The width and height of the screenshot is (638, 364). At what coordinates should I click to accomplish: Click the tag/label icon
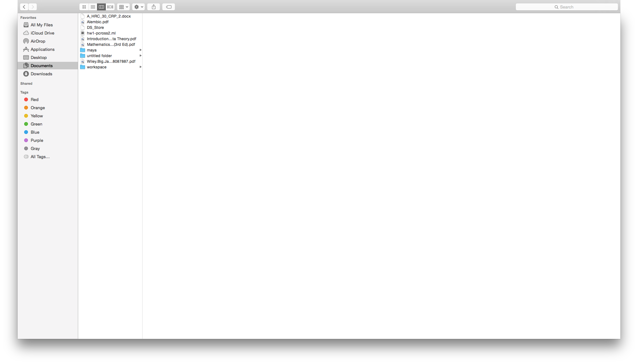[169, 7]
